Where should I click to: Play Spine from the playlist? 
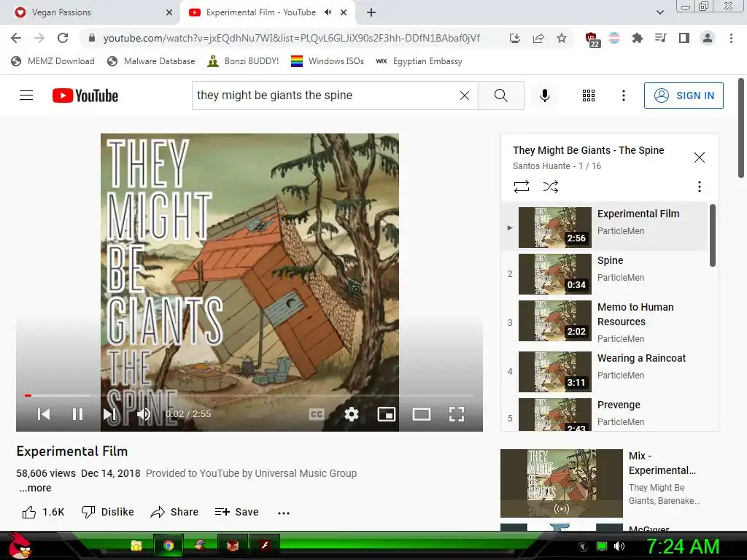605,274
